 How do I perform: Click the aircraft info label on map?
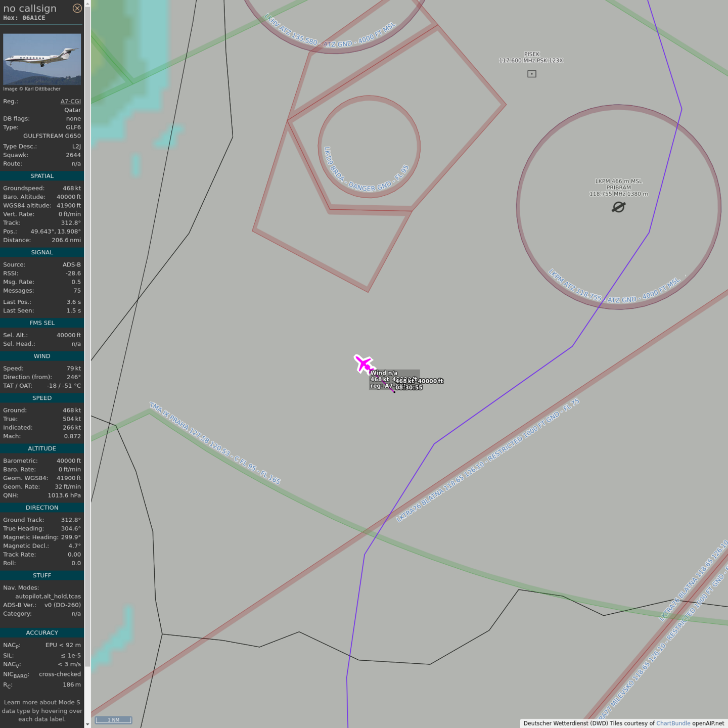point(394,380)
